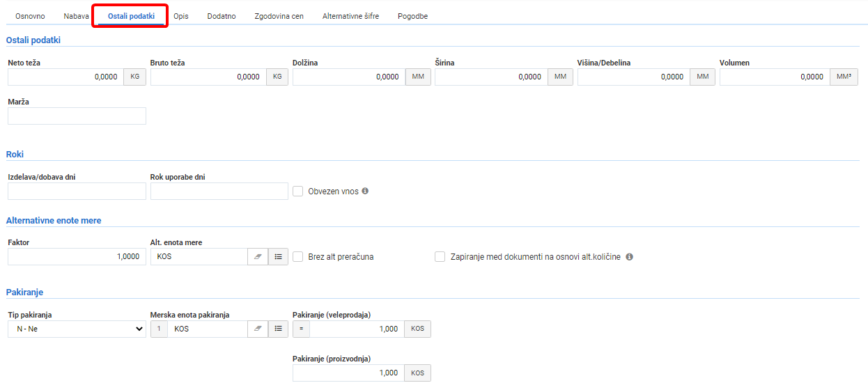Clear Merska enota pakiranja with eraser icon
This screenshot has width=868, height=390.
(x=258, y=329)
